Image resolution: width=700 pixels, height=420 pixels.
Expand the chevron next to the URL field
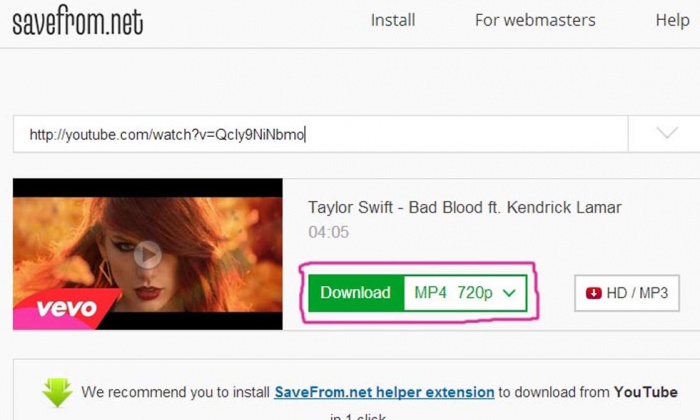[x=667, y=133]
